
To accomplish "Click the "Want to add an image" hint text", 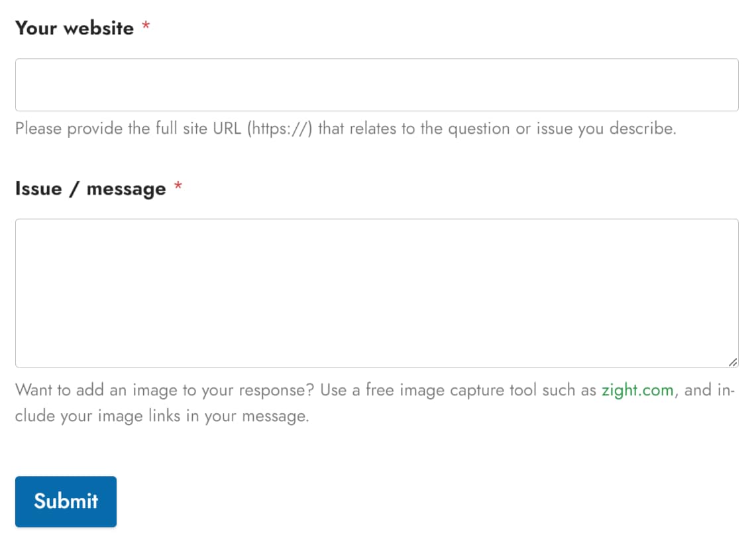I will pos(374,403).
